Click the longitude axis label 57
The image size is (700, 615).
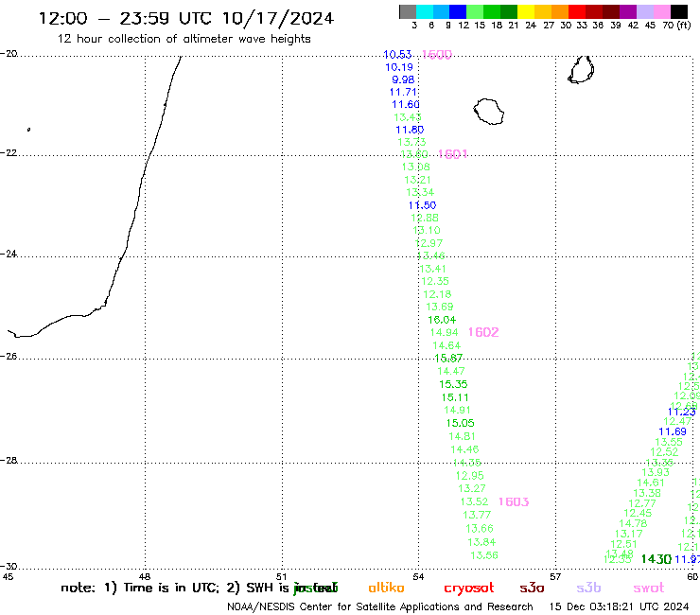tap(555, 576)
